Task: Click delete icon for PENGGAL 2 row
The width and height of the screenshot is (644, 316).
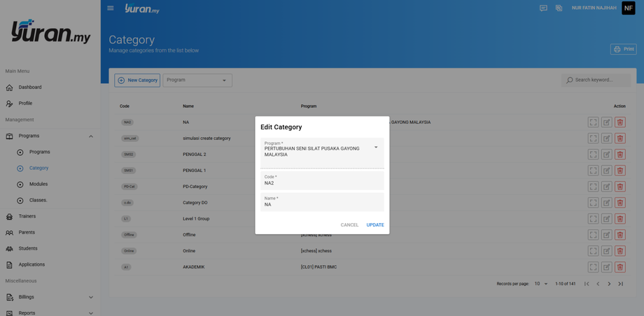Action: (619, 155)
